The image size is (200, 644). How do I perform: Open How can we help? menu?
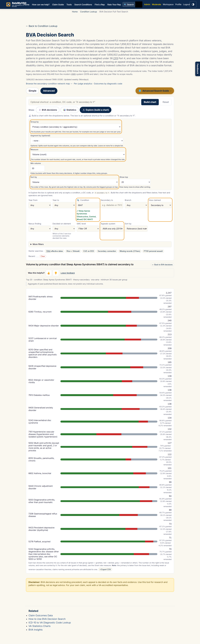coord(41,4)
